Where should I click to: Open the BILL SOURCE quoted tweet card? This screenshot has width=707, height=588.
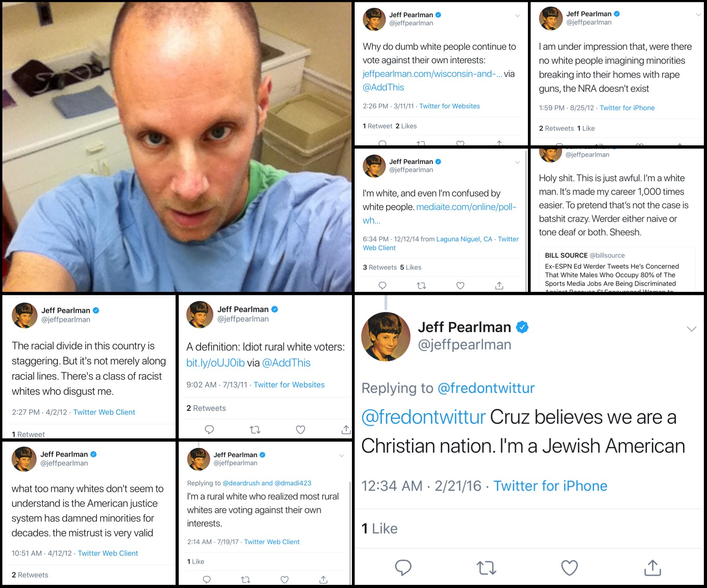[x=617, y=271]
